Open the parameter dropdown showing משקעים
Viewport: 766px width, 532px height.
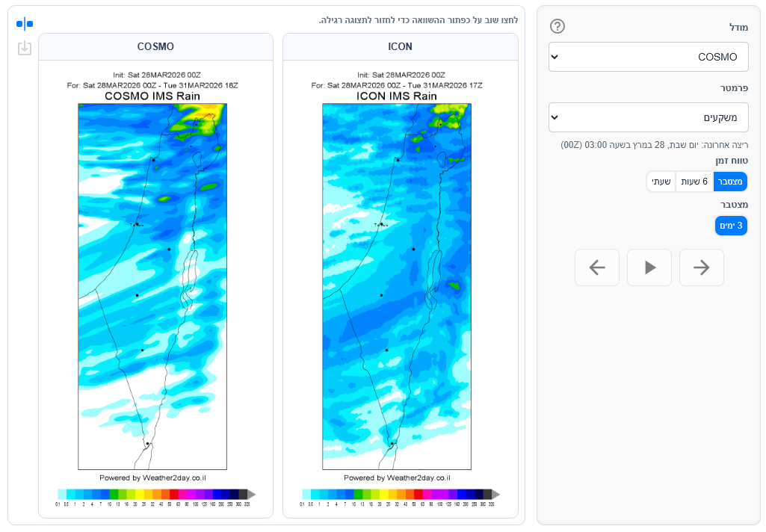coord(649,117)
